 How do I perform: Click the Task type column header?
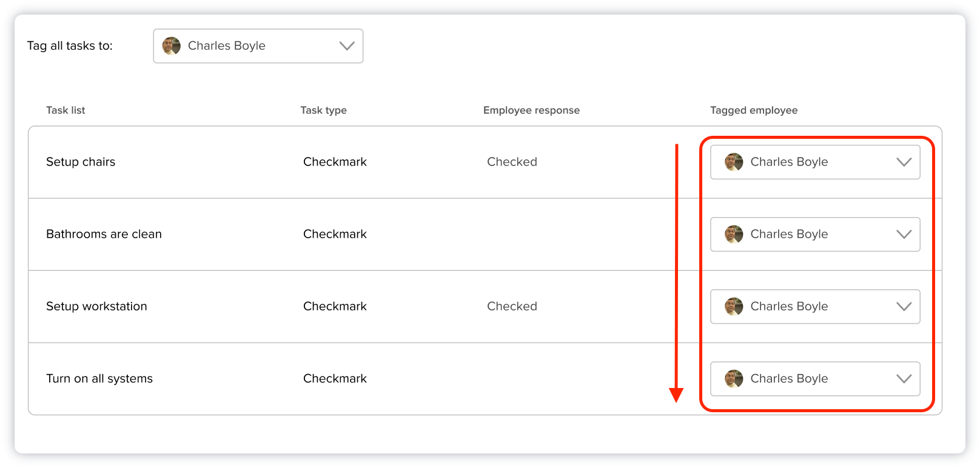click(323, 110)
